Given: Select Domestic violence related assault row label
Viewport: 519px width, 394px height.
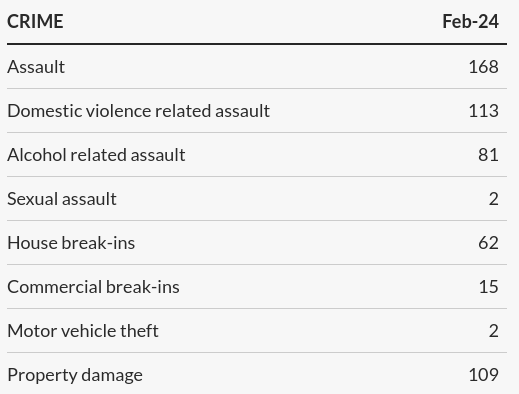Looking at the screenshot, I should click(x=138, y=111).
